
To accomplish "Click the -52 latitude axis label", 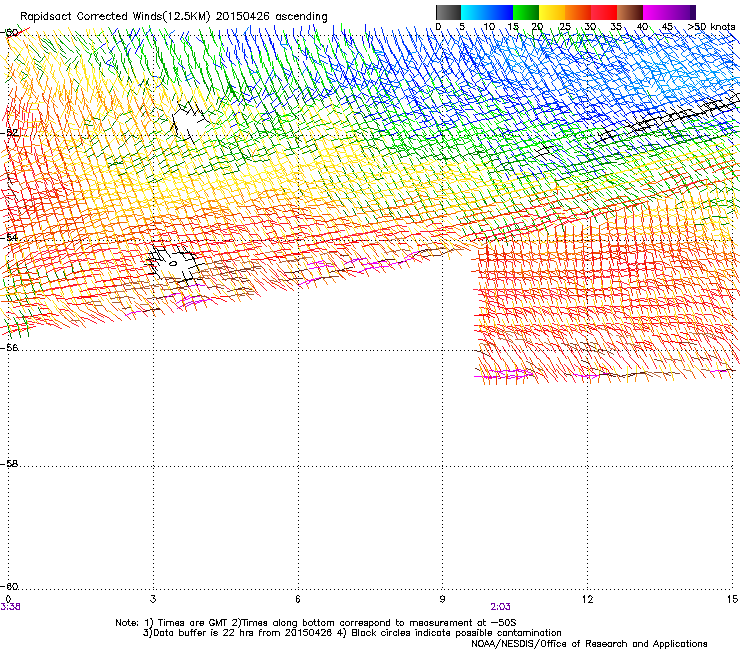I will point(9,133).
